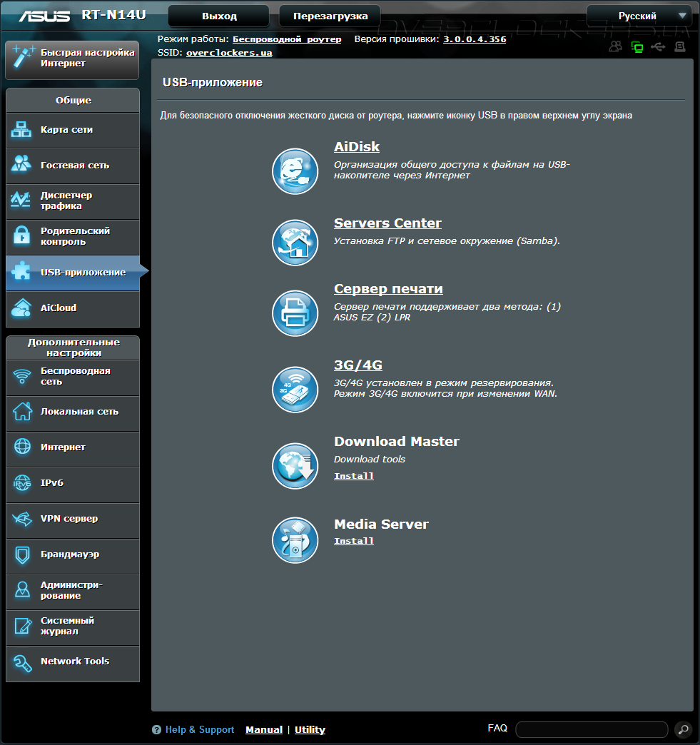Open Network Tools menu item
The image size is (700, 745).
pos(73,664)
